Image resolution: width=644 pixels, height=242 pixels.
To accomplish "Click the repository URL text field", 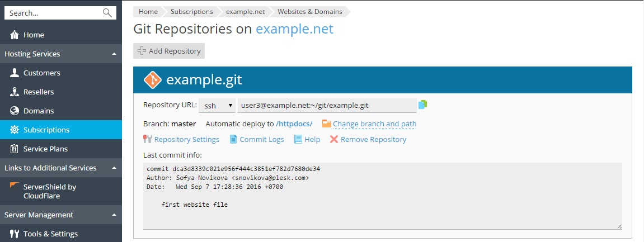I will [x=327, y=105].
